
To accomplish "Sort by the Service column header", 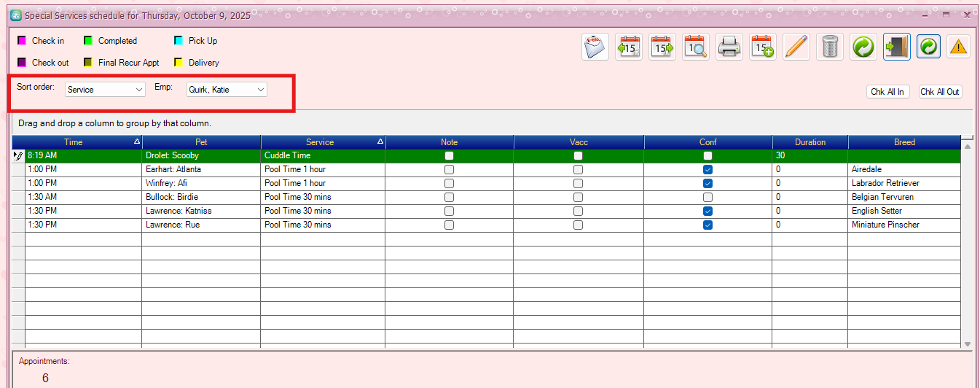I will click(320, 142).
